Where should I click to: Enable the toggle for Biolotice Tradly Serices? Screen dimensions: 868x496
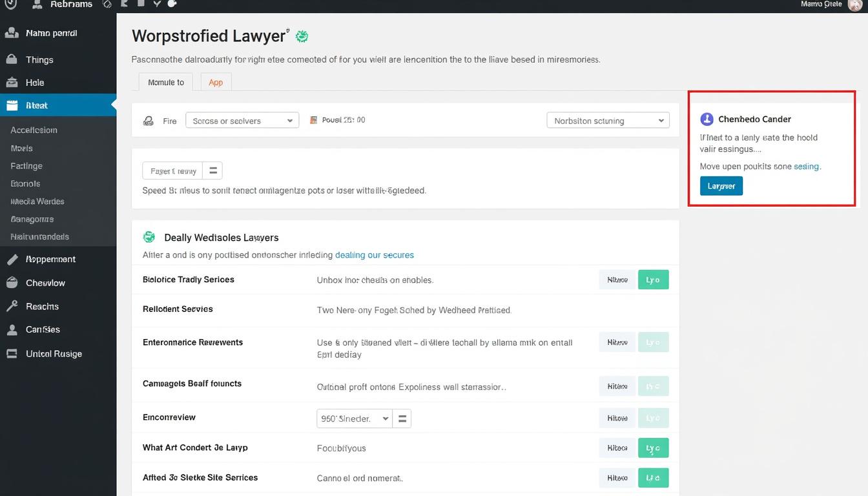pos(653,280)
